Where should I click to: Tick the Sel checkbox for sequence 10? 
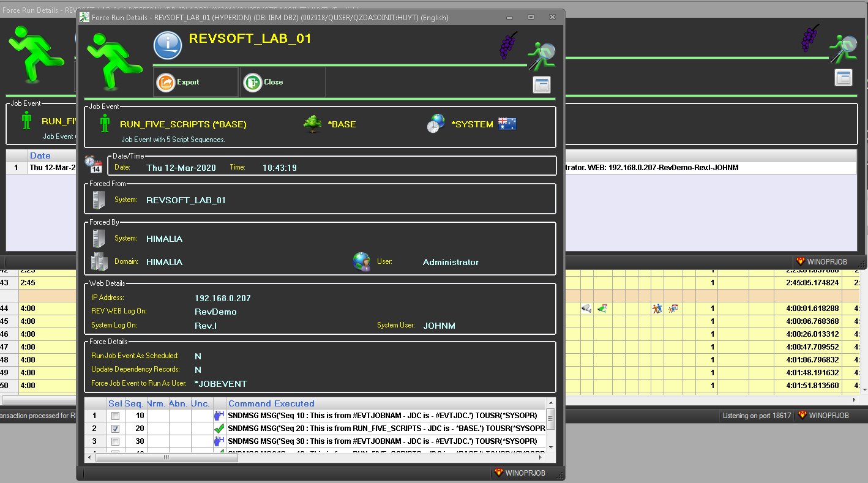[x=115, y=416]
